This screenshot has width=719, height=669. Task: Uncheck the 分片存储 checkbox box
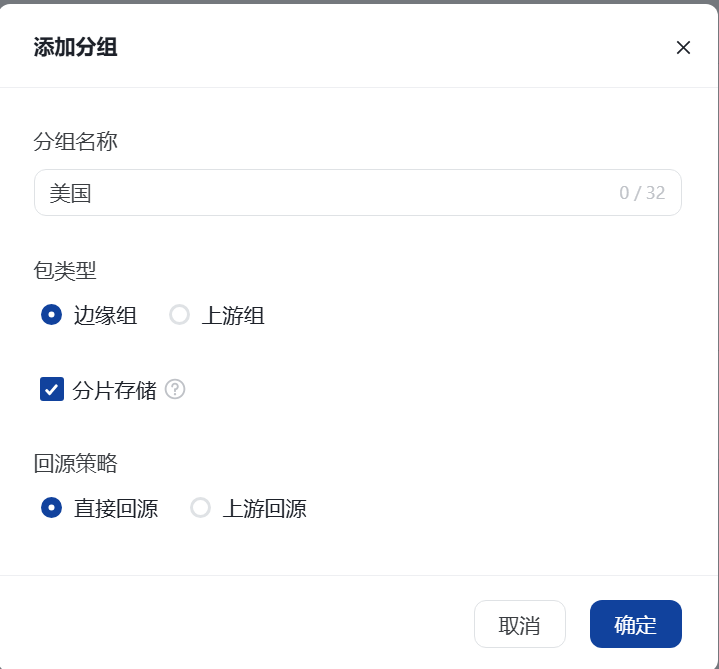pos(52,389)
